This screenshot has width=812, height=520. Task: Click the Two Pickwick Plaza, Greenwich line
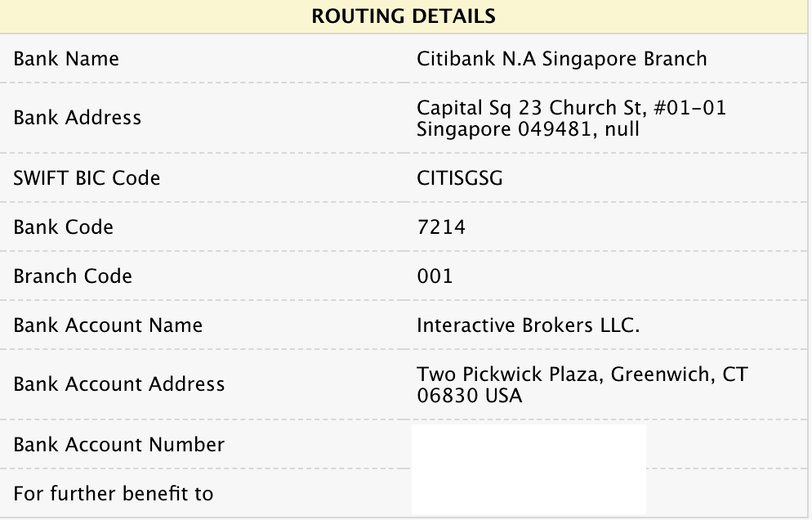click(x=582, y=374)
